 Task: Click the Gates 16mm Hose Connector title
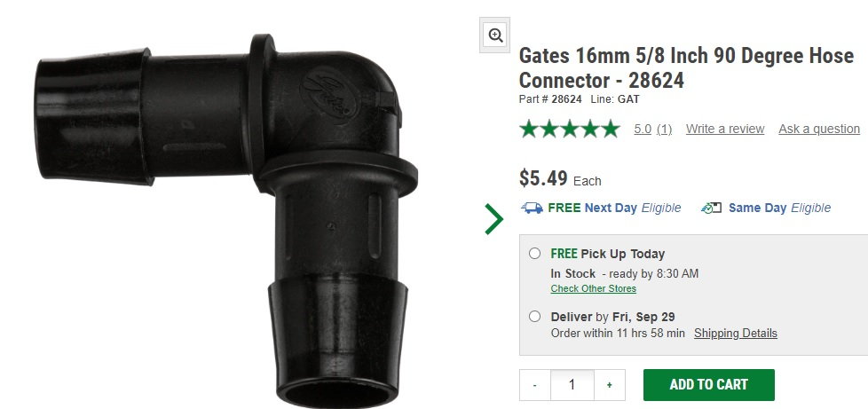[685, 68]
